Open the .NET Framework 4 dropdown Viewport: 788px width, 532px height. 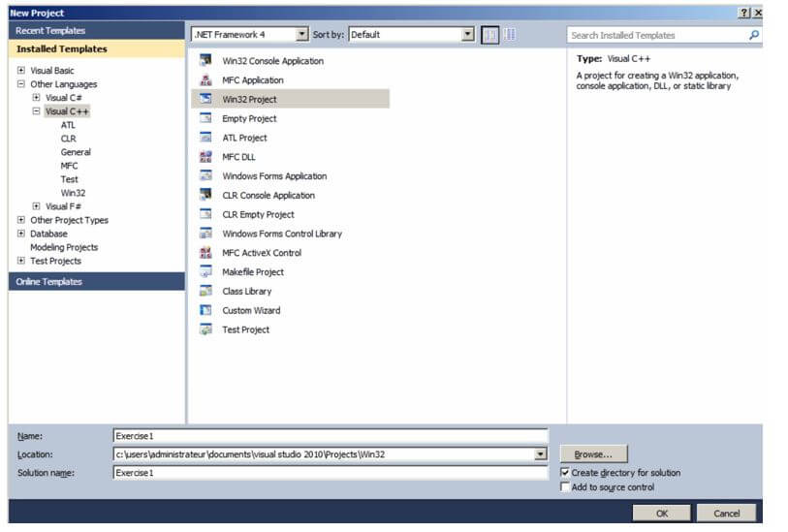point(301,34)
